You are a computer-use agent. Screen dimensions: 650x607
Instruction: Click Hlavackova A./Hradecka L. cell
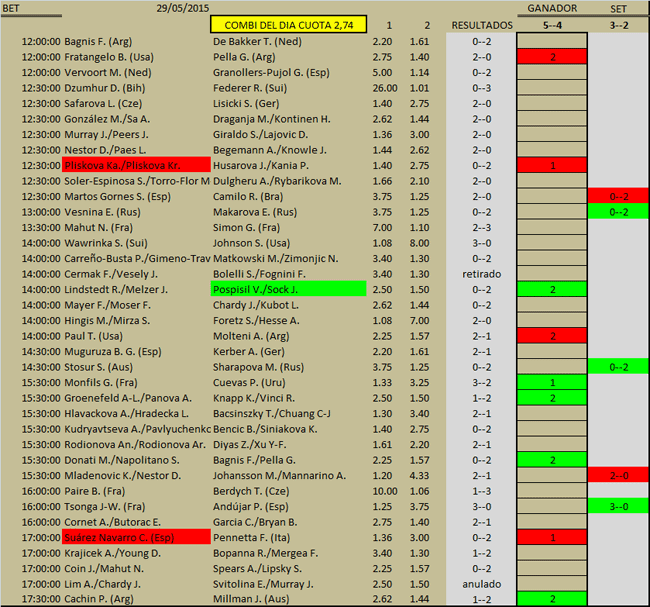point(126,413)
